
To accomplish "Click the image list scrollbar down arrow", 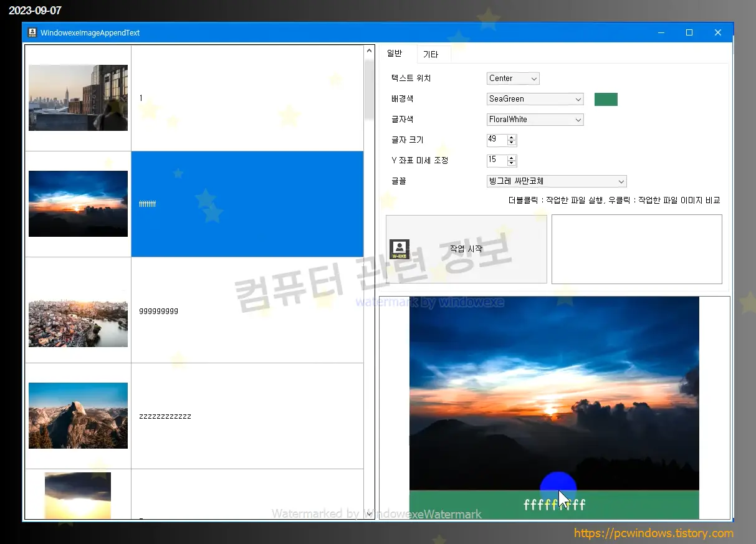I will click(x=369, y=513).
